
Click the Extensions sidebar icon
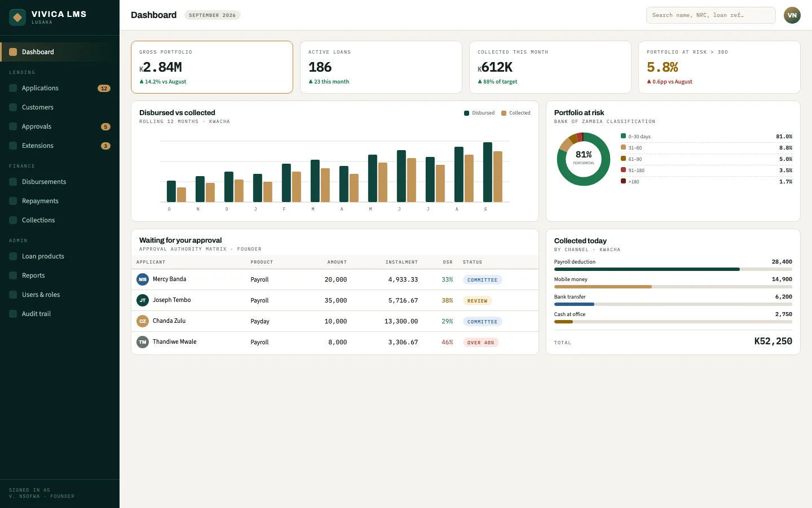coord(13,146)
